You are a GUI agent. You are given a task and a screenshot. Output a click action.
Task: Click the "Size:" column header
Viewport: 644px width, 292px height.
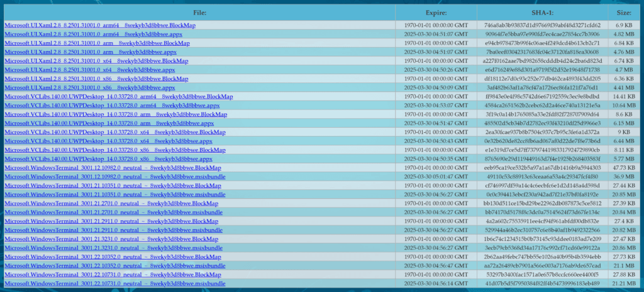coord(625,13)
